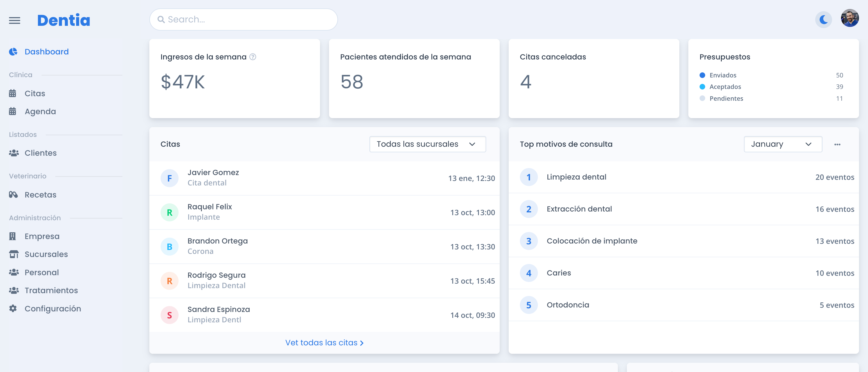Viewport: 868px width, 372px height.
Task: Click the Dashboard pie chart icon
Action: point(13,52)
